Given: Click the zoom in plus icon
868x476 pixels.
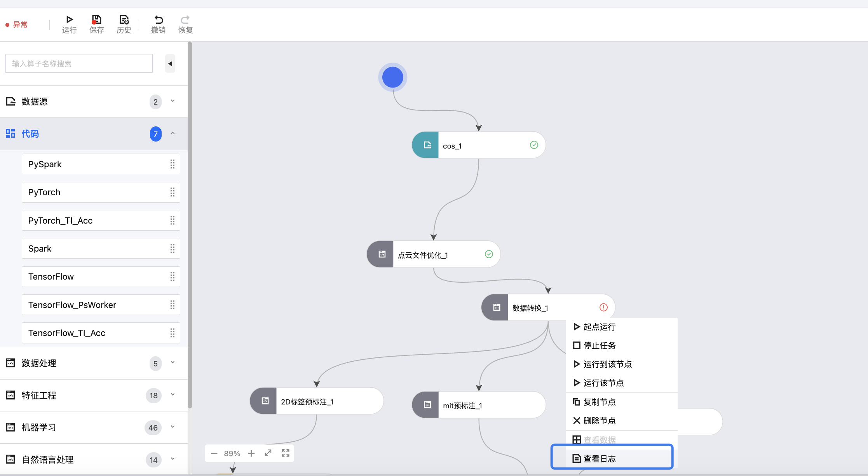Looking at the screenshot, I should coord(251,453).
